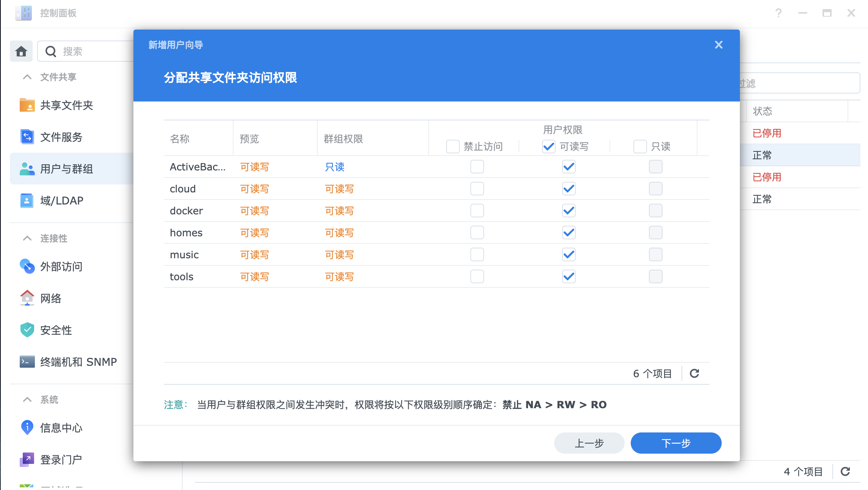Enable 禁止访问 for the music folder
868x490 pixels.
click(x=477, y=254)
